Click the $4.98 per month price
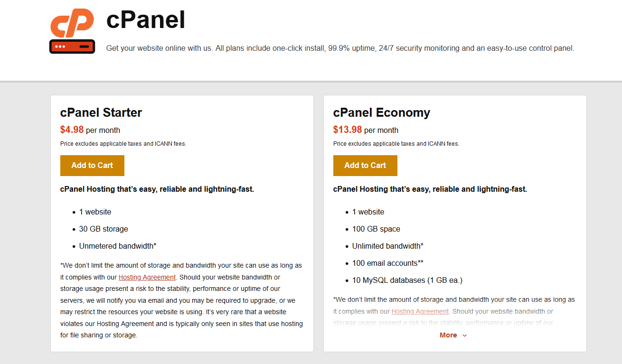This screenshot has width=622, height=364. pyautogui.click(x=90, y=130)
